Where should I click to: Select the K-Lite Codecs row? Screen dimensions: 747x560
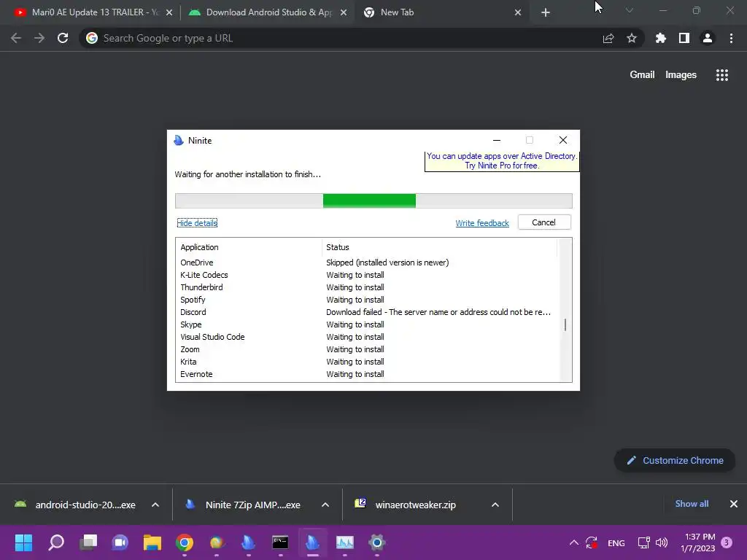click(x=366, y=275)
